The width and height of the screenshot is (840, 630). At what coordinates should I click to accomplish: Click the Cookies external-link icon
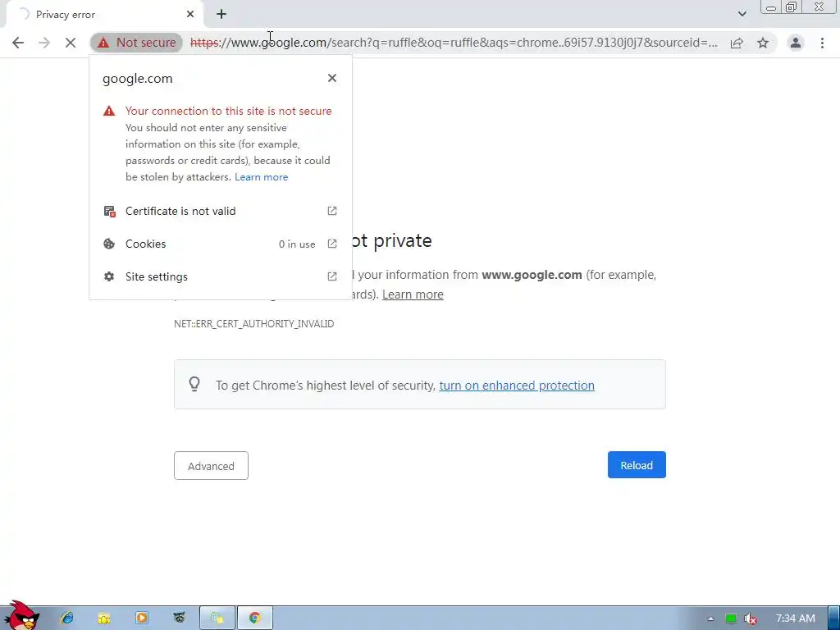(332, 244)
